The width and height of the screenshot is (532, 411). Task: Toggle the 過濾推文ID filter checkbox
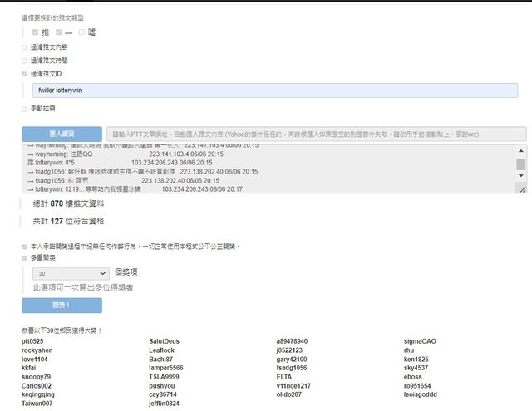point(24,74)
